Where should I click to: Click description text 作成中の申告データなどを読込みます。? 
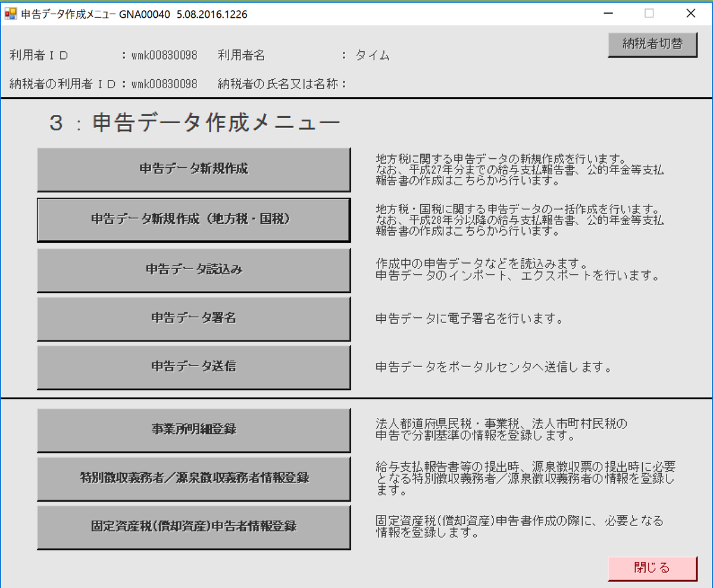pos(483,264)
